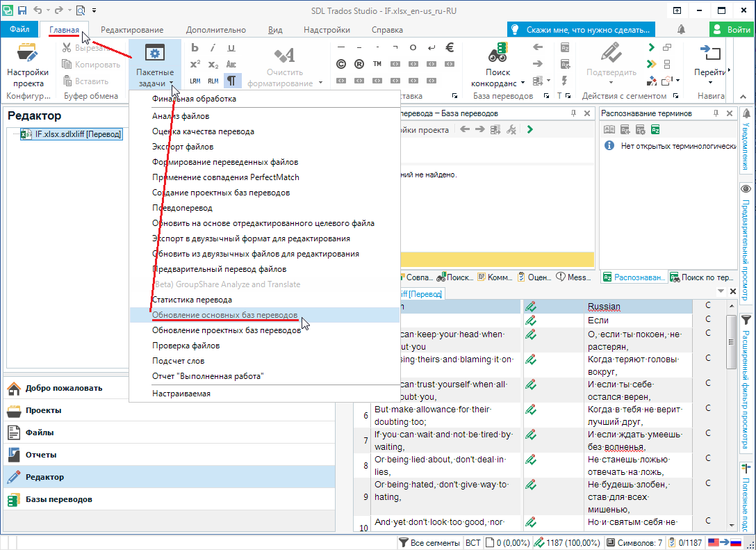Toggle italic formatting in the ribbon

(x=213, y=47)
